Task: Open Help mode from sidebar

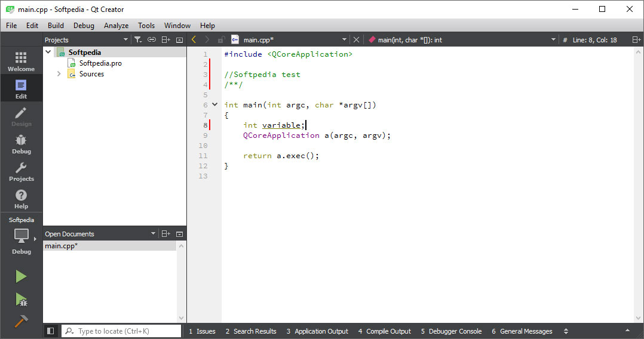Action: coord(21,199)
